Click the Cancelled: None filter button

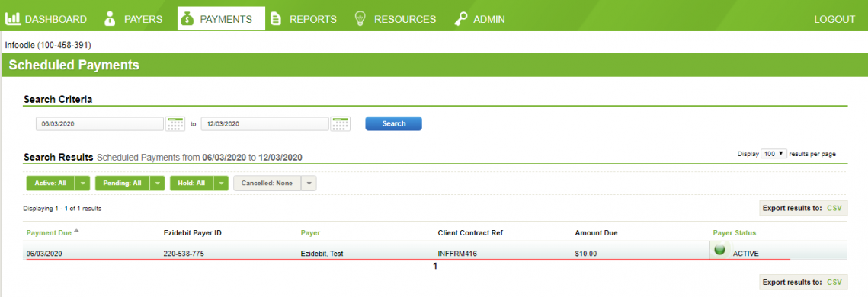(x=267, y=183)
